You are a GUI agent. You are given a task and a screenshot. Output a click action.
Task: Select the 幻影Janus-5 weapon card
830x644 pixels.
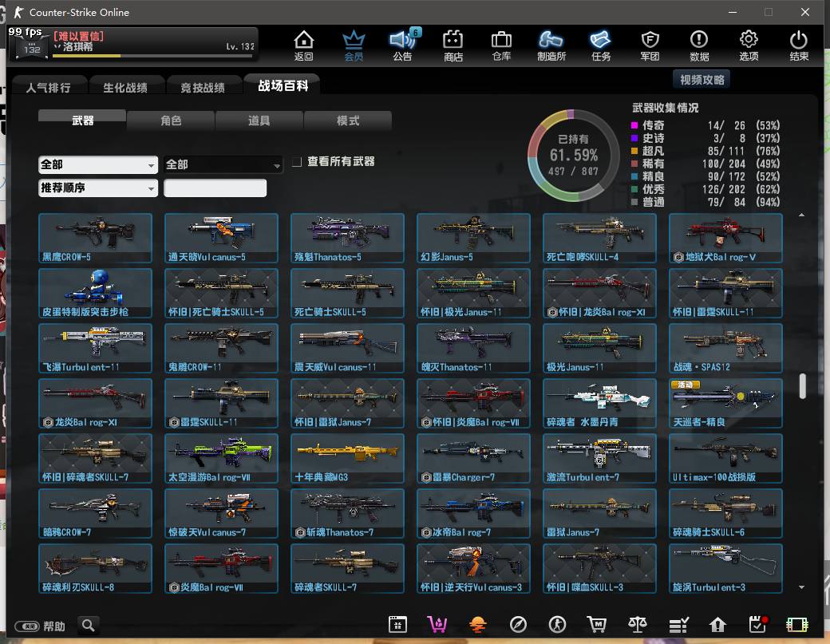(x=473, y=238)
